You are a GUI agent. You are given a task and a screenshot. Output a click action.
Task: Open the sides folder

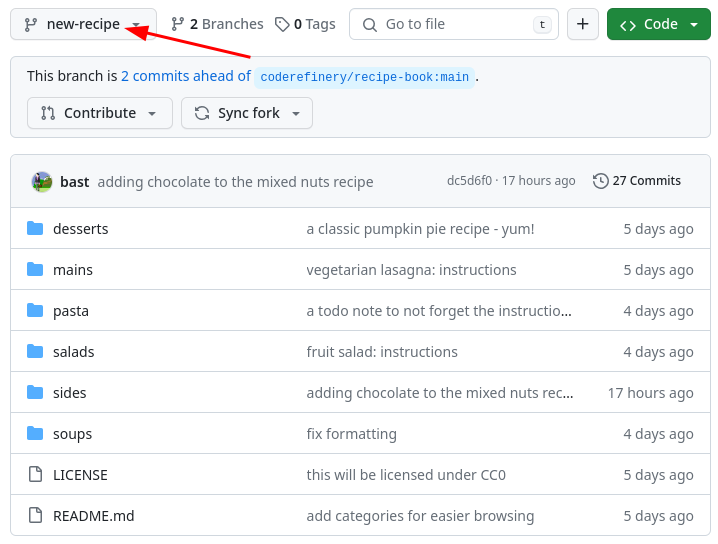point(70,393)
